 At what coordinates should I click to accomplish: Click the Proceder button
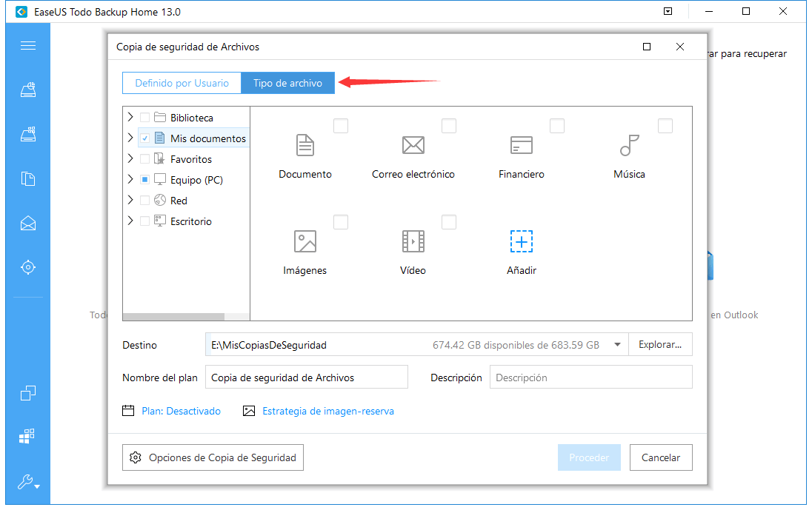pos(589,457)
